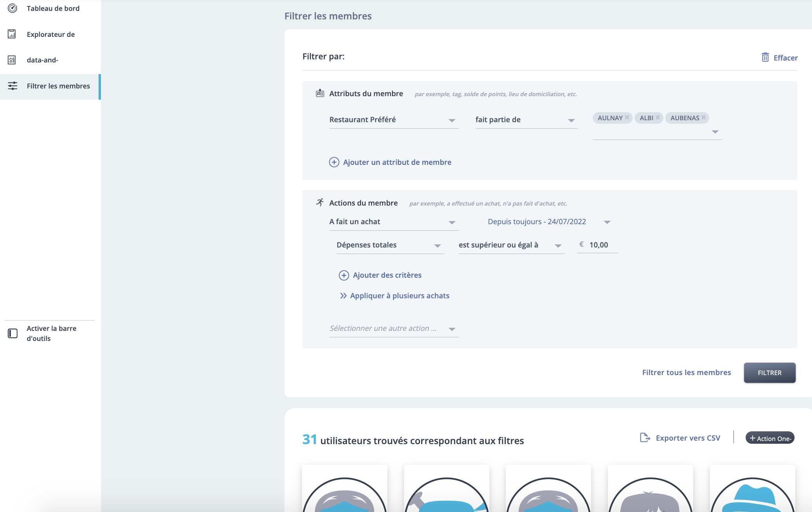812x512 pixels.
Task: Click the Action One- button
Action: 770,438
